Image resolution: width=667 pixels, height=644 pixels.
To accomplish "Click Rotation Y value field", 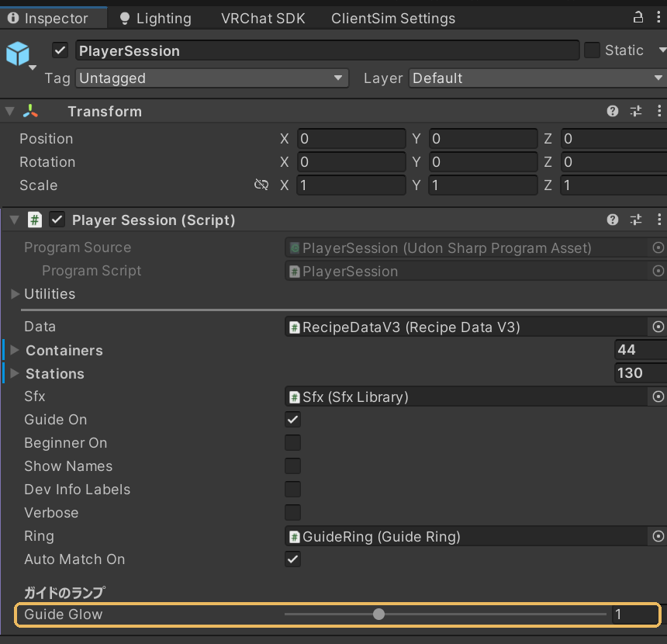I will tap(483, 161).
